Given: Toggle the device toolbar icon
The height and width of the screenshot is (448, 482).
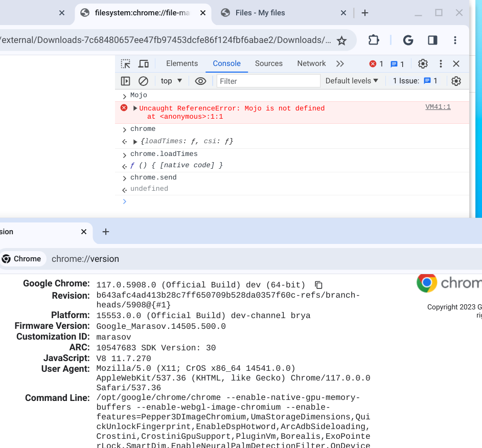Looking at the screenshot, I should pos(144,64).
